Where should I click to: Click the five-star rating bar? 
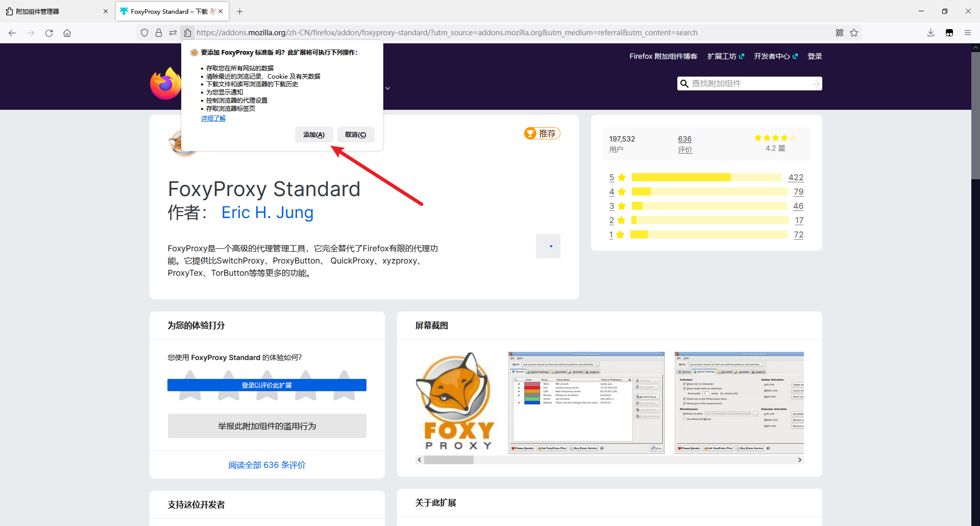click(707, 177)
